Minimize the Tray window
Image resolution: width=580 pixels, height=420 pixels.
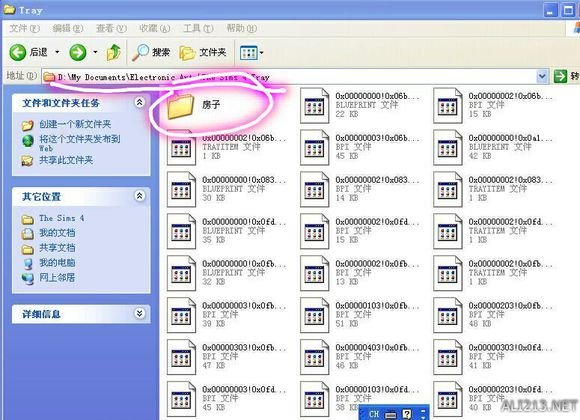[x=550, y=10]
